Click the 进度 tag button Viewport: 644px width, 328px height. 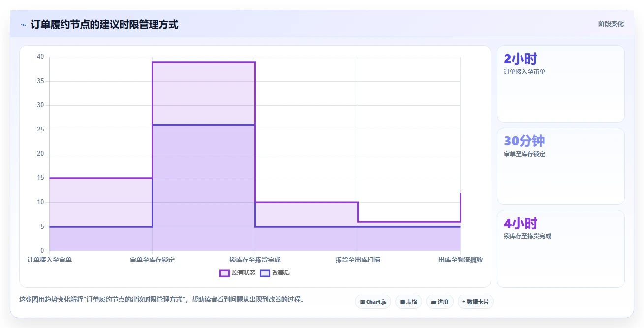(440, 302)
